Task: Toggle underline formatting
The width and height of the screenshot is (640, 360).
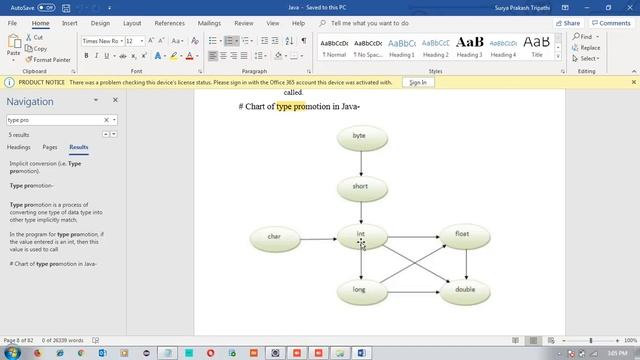Action: point(107,56)
